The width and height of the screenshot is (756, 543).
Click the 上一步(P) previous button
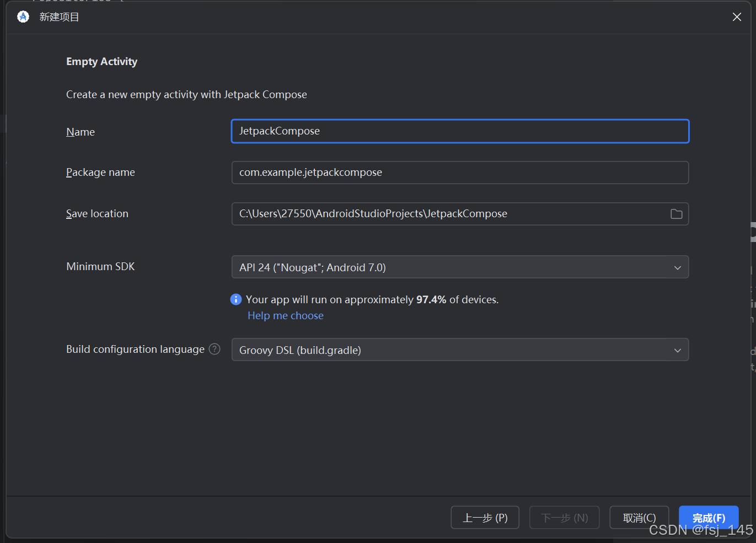[485, 517]
